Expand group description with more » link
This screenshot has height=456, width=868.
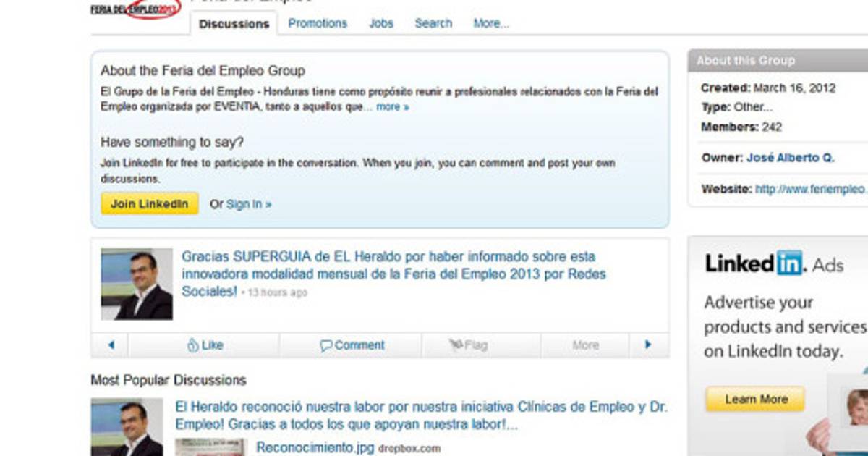click(392, 106)
